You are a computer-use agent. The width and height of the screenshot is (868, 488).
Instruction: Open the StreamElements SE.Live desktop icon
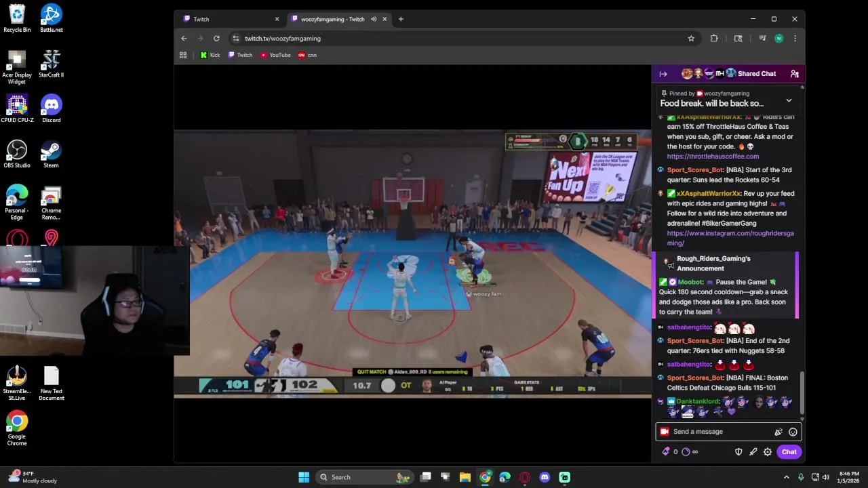[17, 384]
